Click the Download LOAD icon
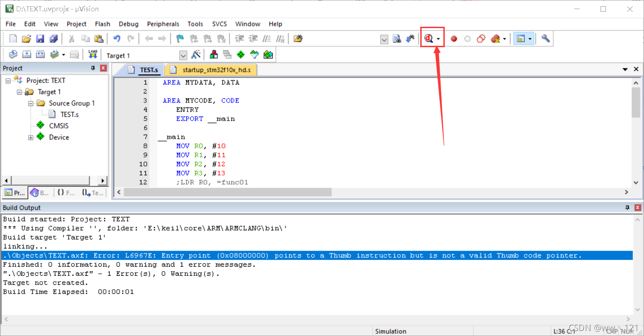Image resolution: width=644 pixels, height=336 pixels. pos(93,55)
